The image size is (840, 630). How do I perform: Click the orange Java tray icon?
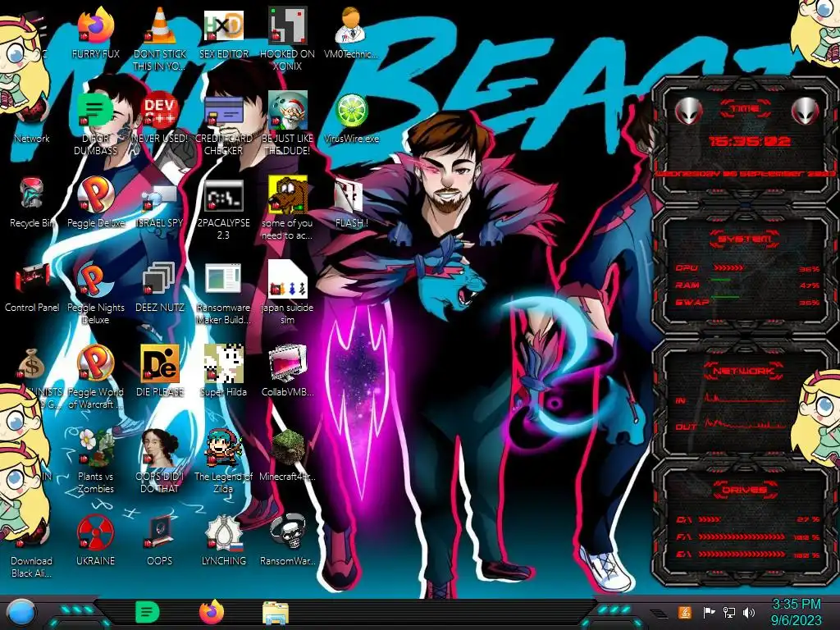pyautogui.click(x=685, y=612)
